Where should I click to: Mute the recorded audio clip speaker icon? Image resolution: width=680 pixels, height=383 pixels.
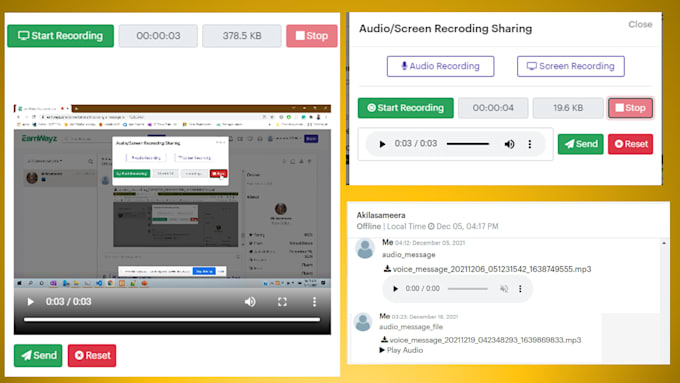tap(510, 144)
